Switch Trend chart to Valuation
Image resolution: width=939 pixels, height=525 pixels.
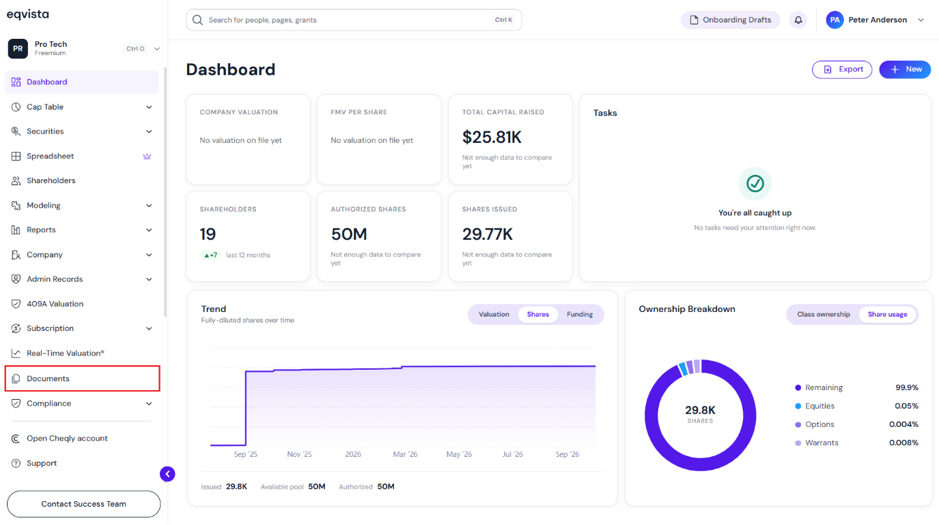pyautogui.click(x=493, y=314)
